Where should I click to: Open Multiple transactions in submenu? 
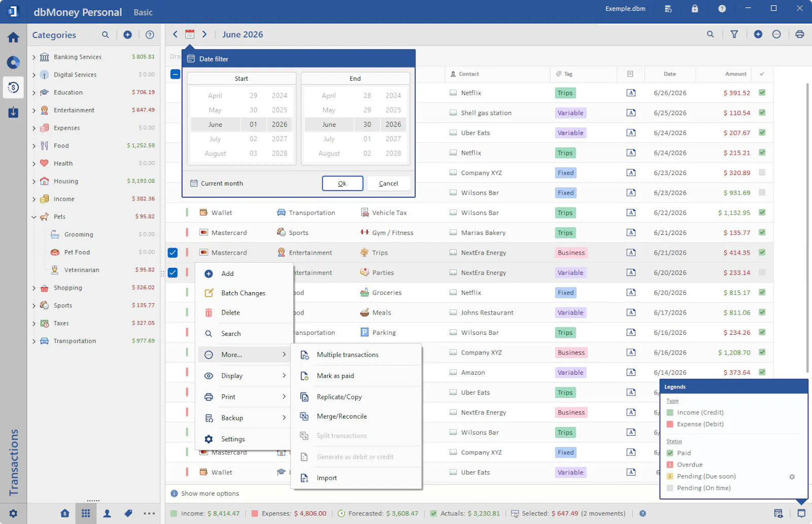tap(356, 355)
